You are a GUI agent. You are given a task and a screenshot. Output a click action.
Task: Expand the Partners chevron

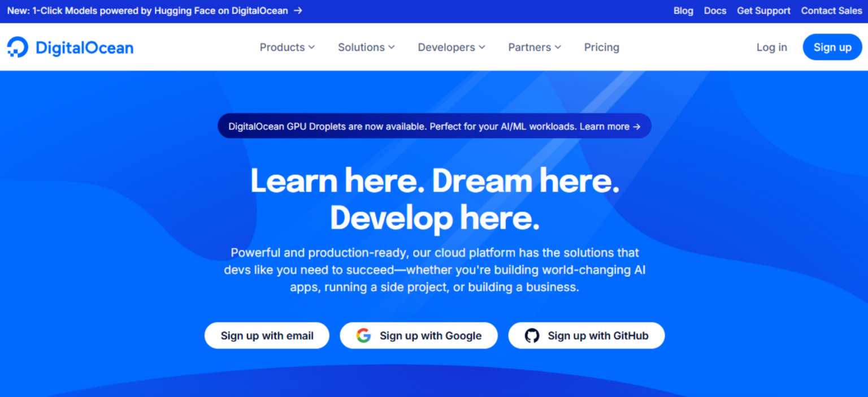click(x=558, y=48)
